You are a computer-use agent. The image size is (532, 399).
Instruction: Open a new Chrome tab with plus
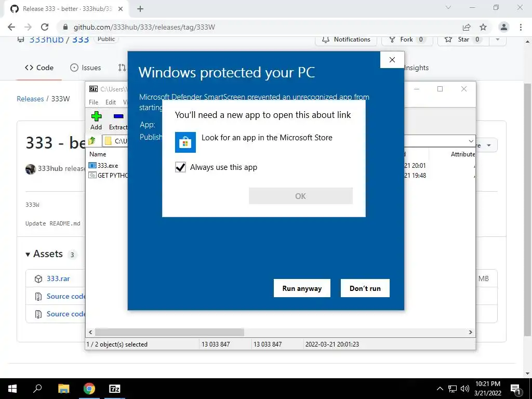coord(140,9)
